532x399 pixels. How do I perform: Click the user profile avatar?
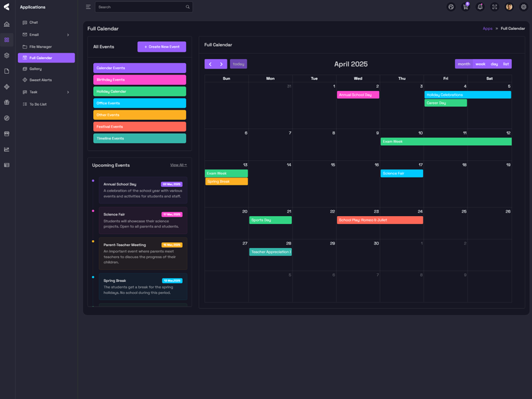(x=509, y=7)
